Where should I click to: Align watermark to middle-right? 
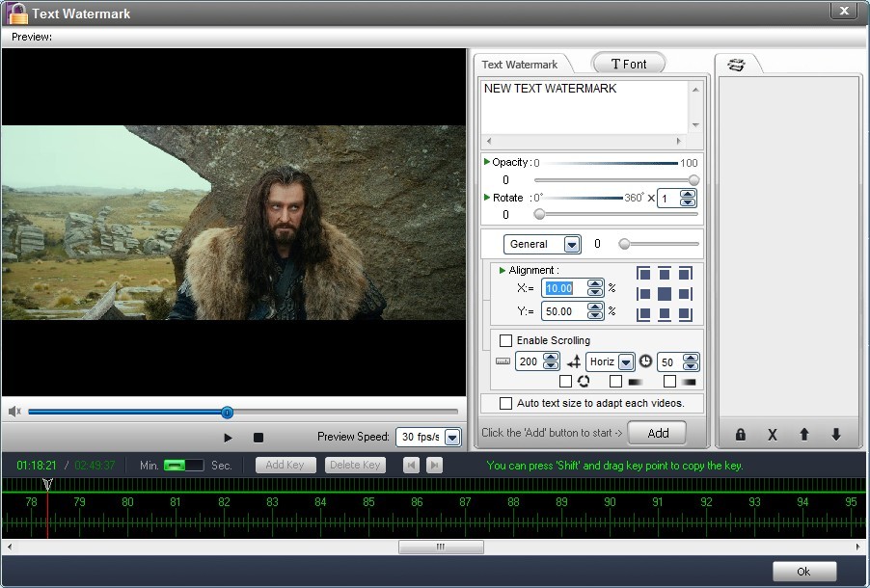click(685, 294)
